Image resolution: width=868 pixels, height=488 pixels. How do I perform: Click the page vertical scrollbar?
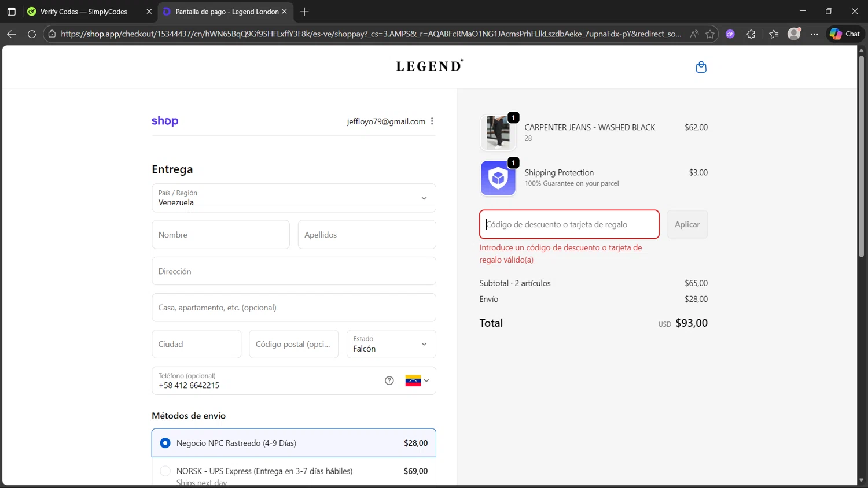861,156
